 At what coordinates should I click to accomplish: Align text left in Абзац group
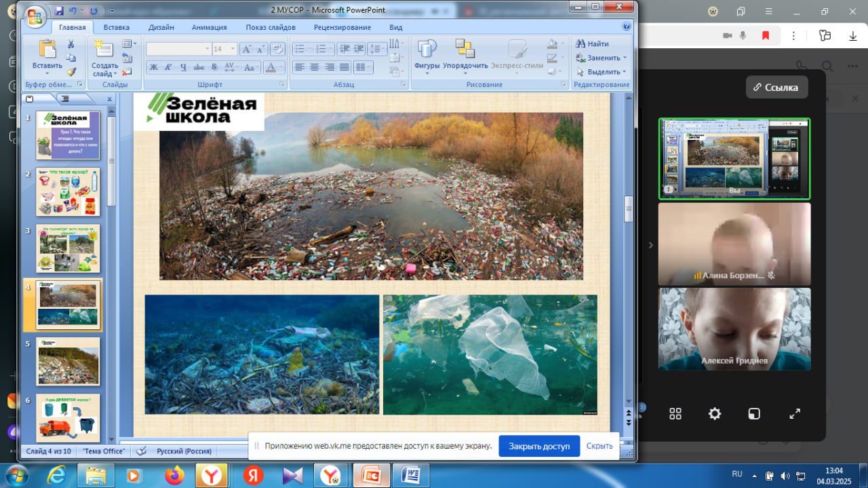click(299, 67)
